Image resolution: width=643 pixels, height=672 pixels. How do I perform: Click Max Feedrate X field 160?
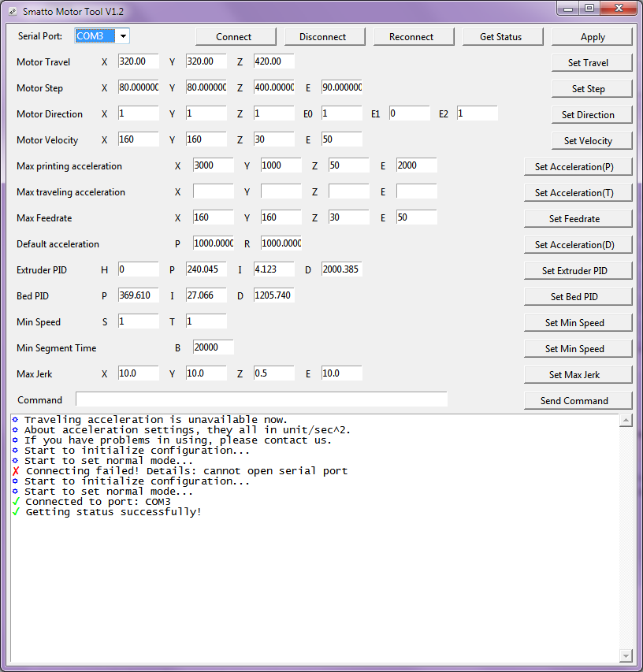point(213,217)
